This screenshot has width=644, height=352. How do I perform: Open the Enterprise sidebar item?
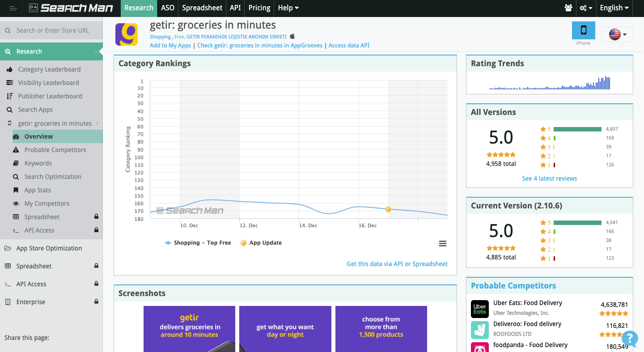pos(31,302)
